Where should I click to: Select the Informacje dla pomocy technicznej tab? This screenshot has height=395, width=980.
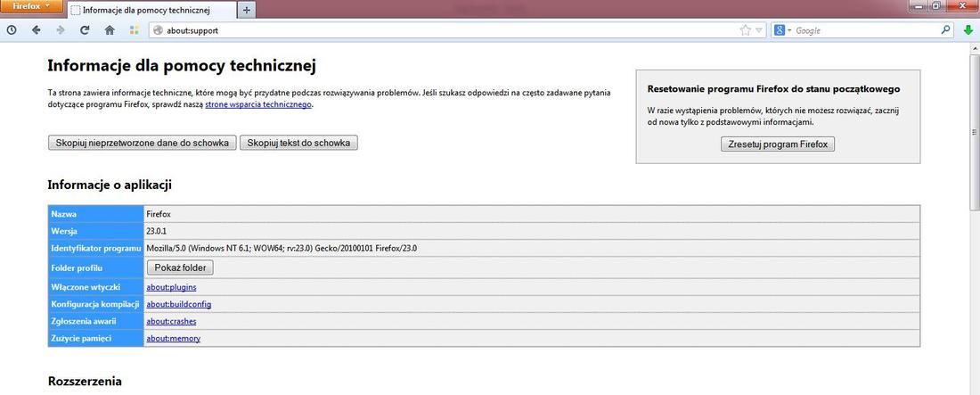point(151,10)
